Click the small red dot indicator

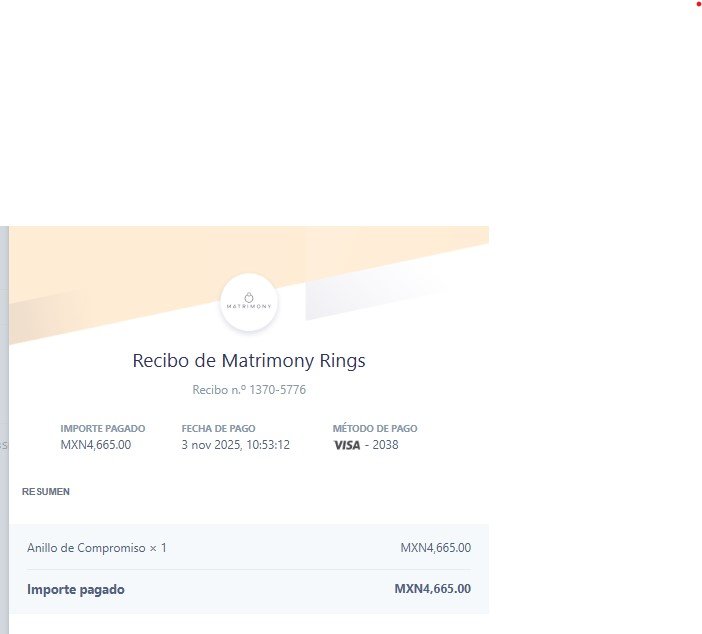click(698, 4)
